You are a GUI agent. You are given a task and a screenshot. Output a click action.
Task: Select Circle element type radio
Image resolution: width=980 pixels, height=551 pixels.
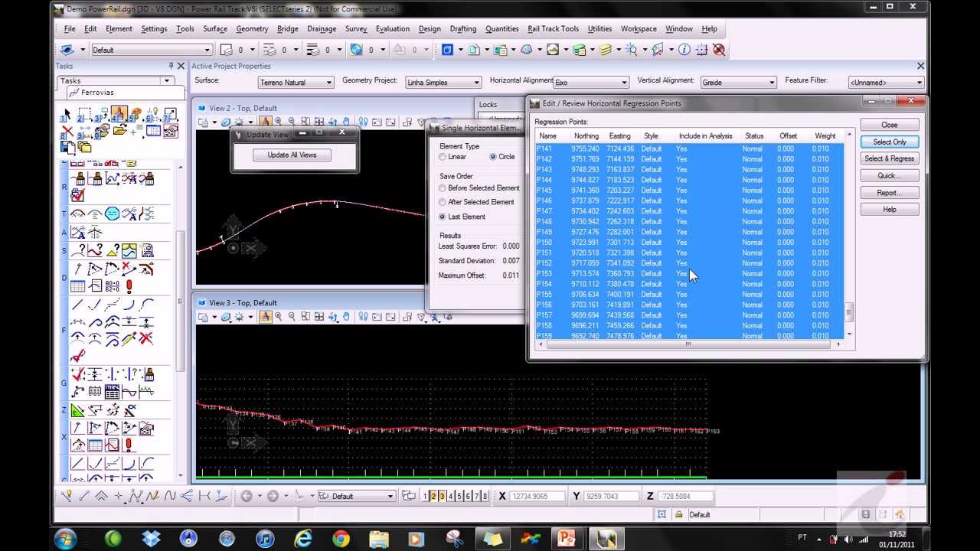click(493, 157)
